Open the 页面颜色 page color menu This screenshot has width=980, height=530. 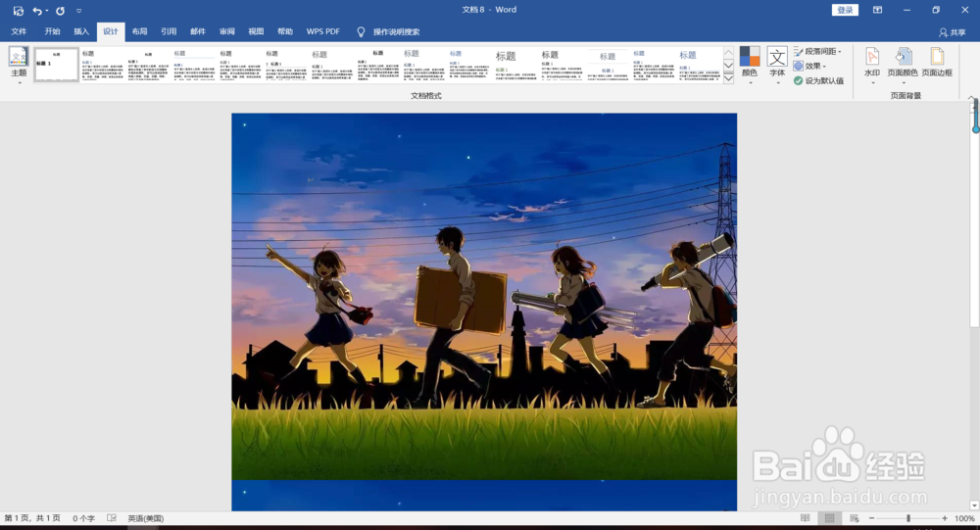(x=903, y=66)
